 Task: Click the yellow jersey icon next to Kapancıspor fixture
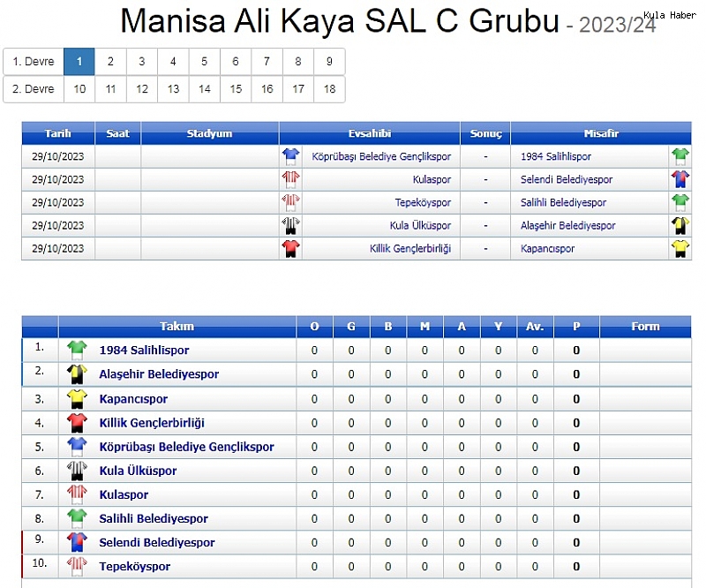(x=680, y=248)
